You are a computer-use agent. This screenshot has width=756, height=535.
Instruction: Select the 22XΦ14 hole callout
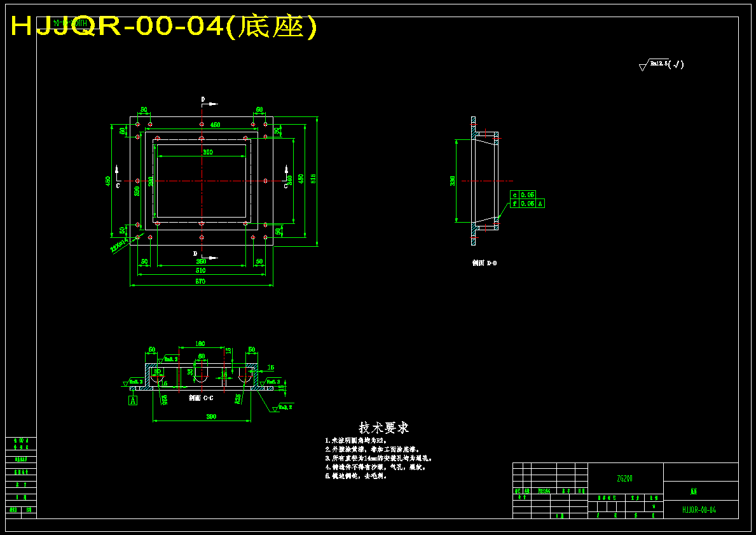pos(118,246)
